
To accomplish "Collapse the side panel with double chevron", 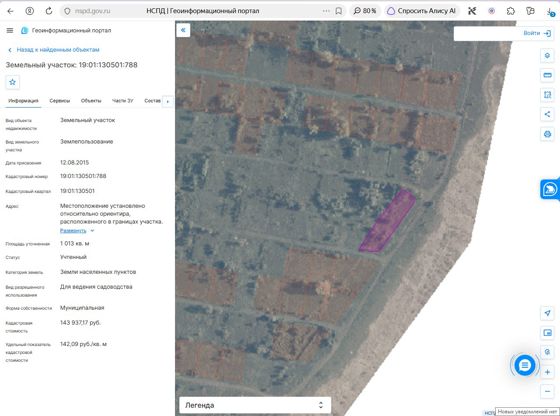I will click(x=183, y=30).
